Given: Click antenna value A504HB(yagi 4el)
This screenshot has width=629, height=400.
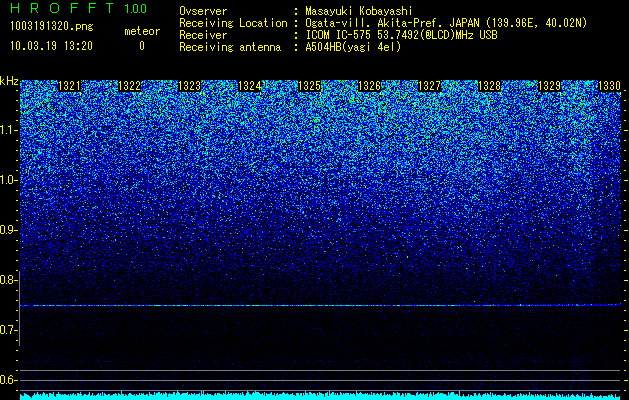Looking at the screenshot, I should click(x=353, y=47).
